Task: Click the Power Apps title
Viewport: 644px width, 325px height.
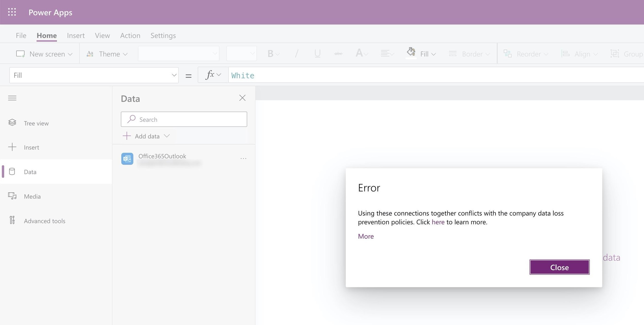Action: pos(50,12)
